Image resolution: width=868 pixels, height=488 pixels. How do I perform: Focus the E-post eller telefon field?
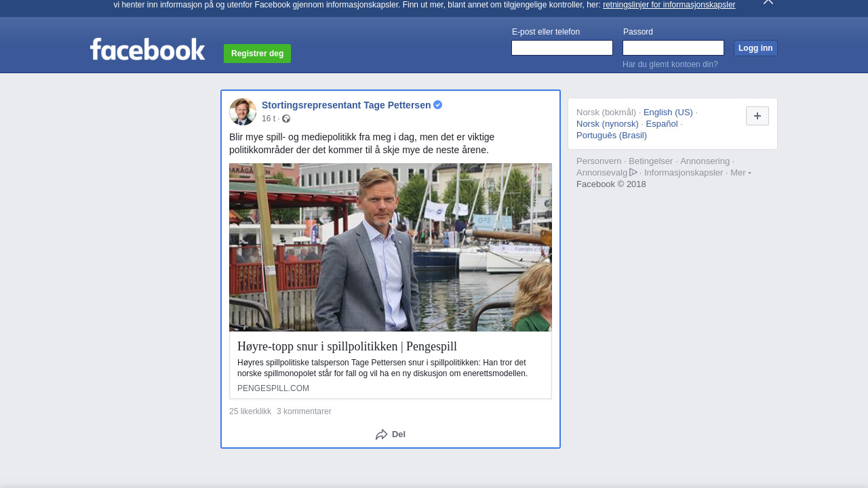click(562, 47)
